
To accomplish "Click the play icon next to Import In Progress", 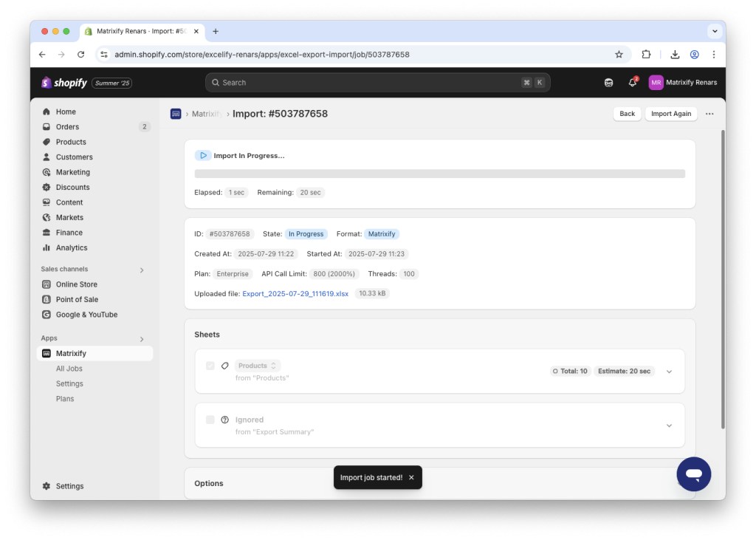I will [205, 155].
